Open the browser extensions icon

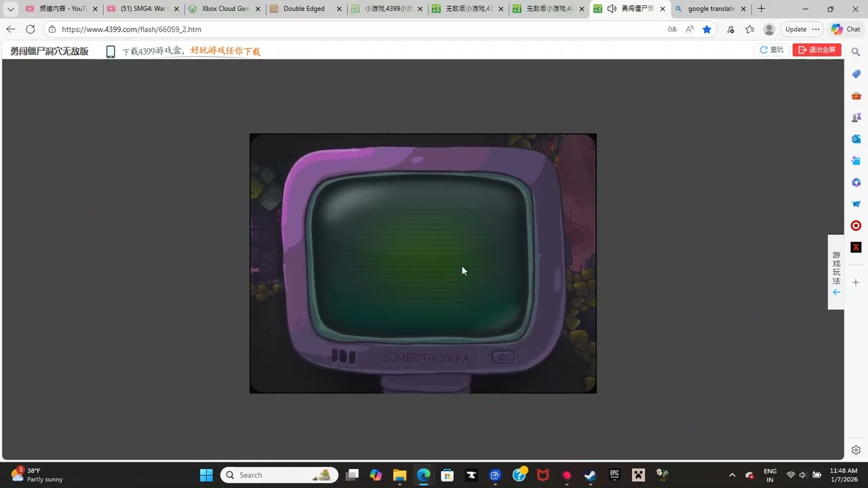point(730,29)
